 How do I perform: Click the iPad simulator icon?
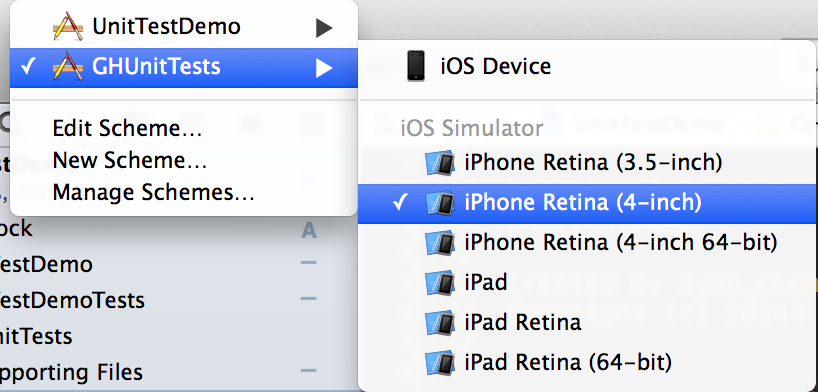440,282
